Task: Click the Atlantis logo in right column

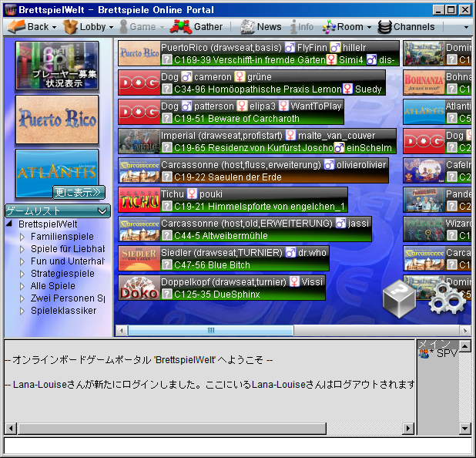Action: (x=424, y=112)
